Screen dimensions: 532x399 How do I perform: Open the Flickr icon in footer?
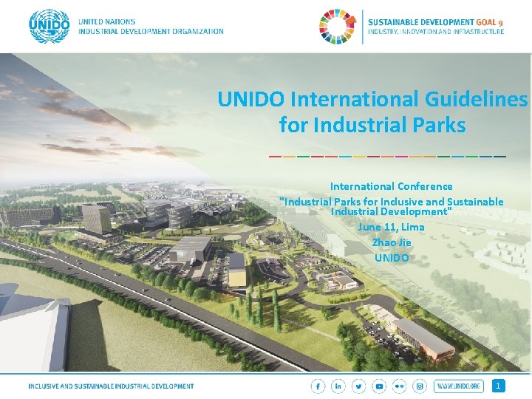[399, 386]
